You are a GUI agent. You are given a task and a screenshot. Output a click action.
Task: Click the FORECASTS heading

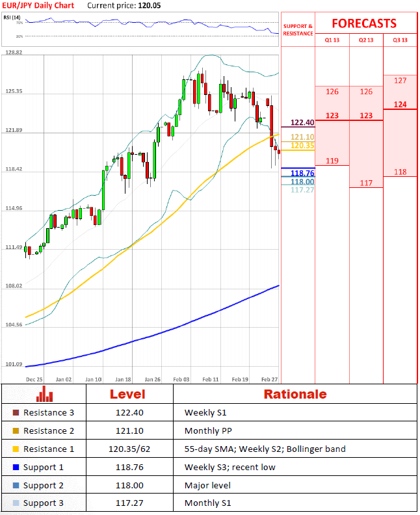click(x=364, y=23)
